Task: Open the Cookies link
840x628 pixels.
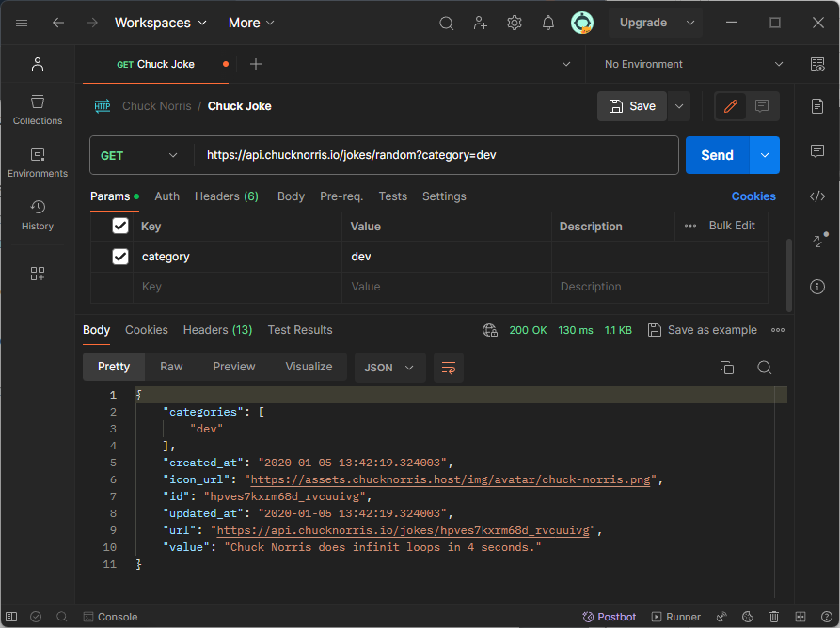Action: (753, 196)
